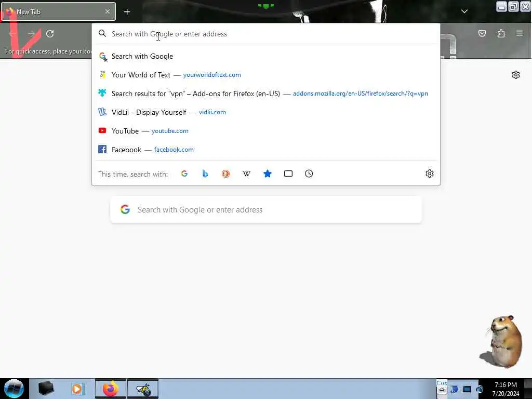
Task: Search this time with Google icon
Action: (184, 174)
